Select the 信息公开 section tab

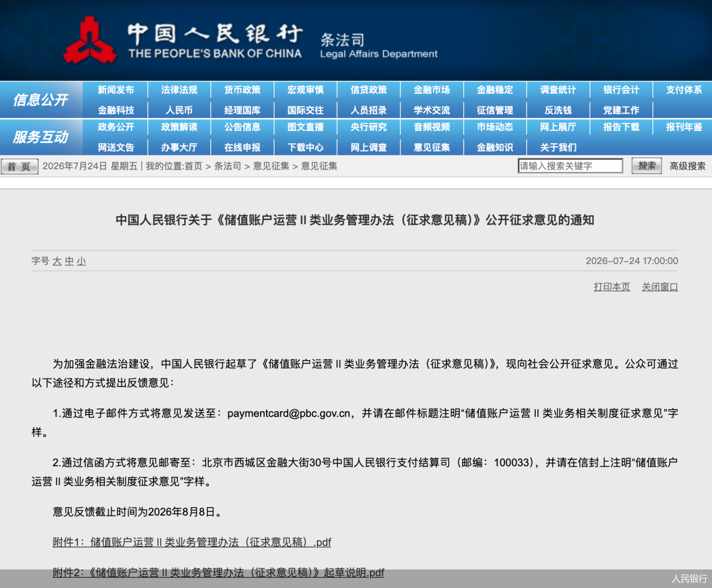40,100
